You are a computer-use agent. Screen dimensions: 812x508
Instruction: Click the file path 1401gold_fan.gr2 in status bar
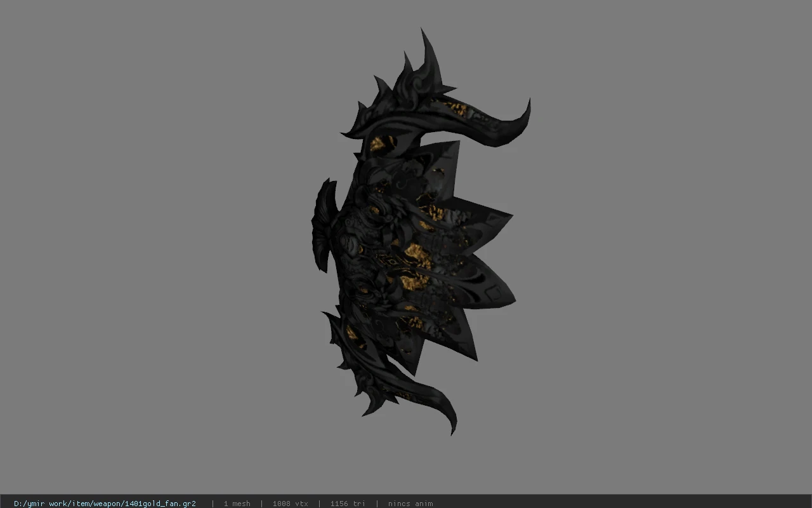pyautogui.click(x=105, y=504)
